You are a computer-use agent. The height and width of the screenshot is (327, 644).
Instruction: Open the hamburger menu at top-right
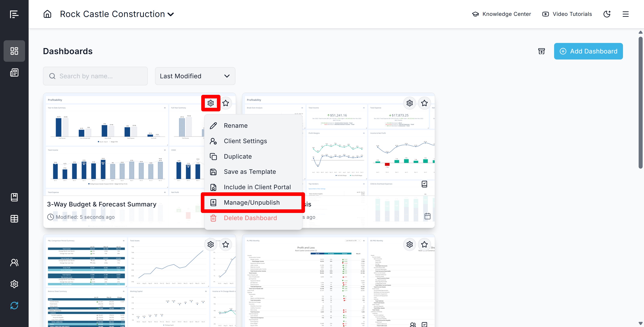click(x=625, y=14)
